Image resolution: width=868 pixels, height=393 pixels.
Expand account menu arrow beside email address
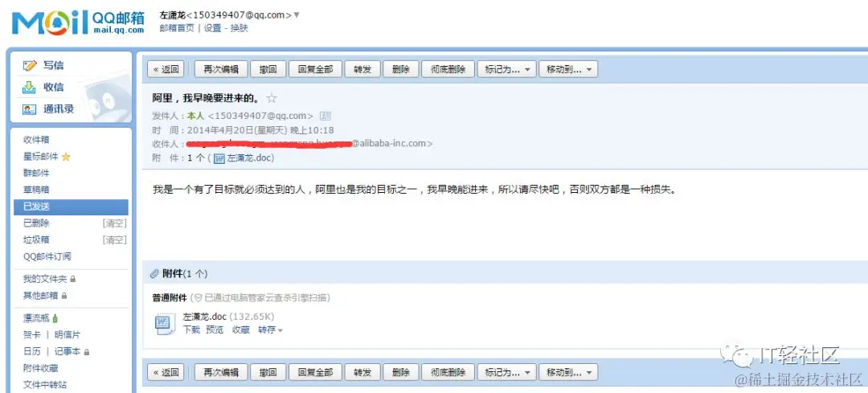[296, 15]
